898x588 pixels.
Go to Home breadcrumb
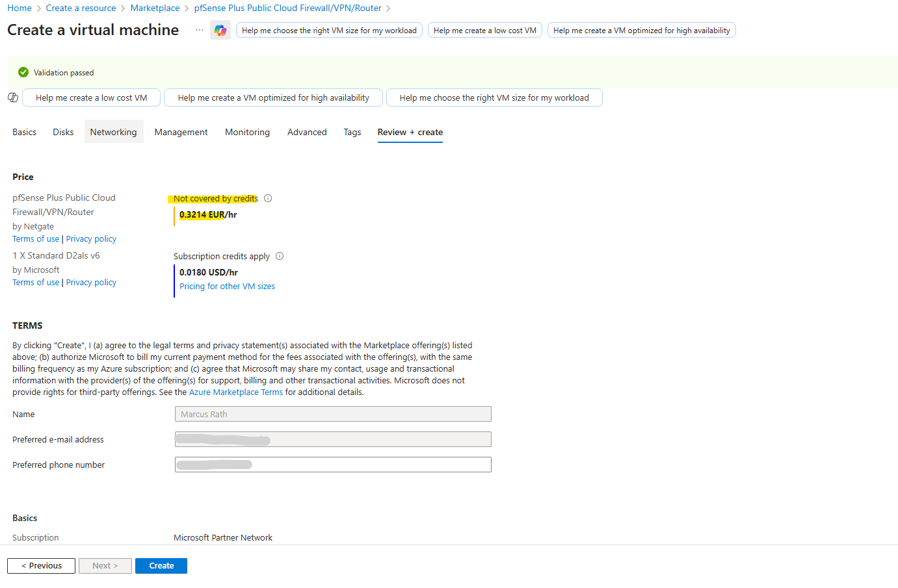coord(20,8)
